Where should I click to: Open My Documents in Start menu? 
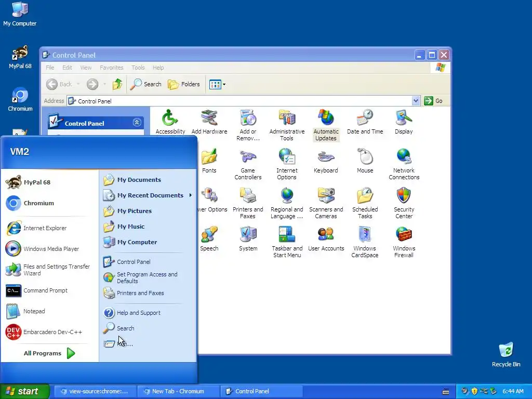pyautogui.click(x=148, y=180)
